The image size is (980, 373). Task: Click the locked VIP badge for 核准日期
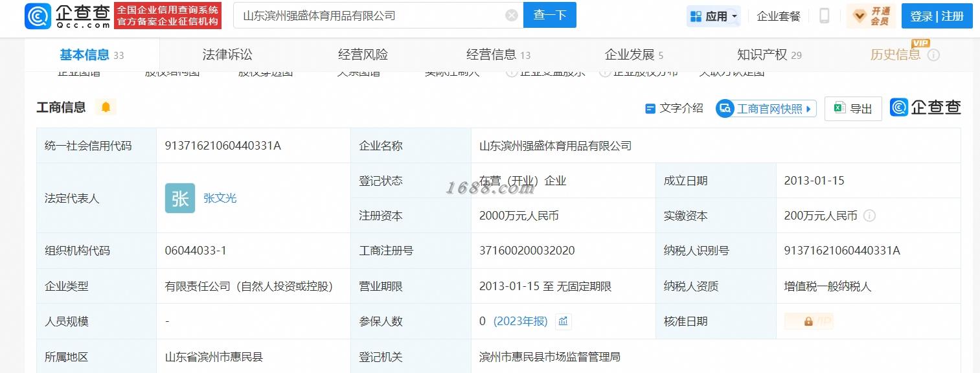pos(808,321)
